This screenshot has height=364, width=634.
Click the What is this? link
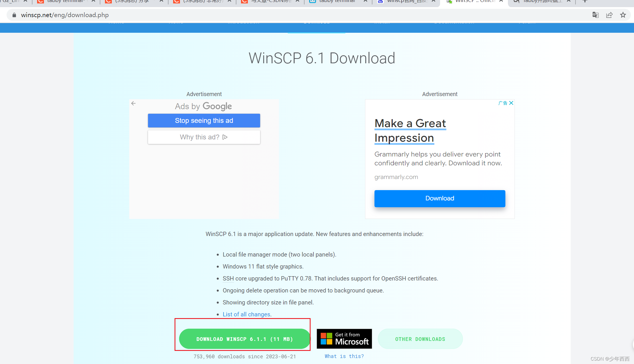tap(344, 356)
